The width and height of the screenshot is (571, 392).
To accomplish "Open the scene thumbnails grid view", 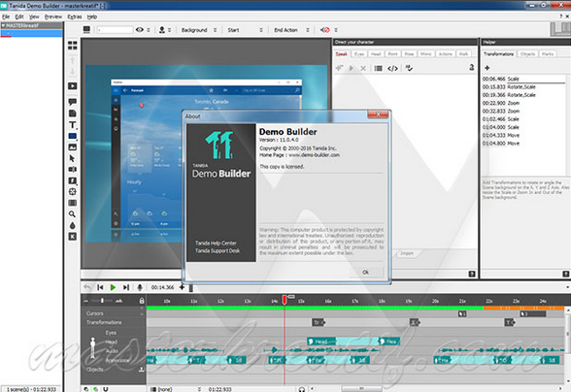I will 73,46.
